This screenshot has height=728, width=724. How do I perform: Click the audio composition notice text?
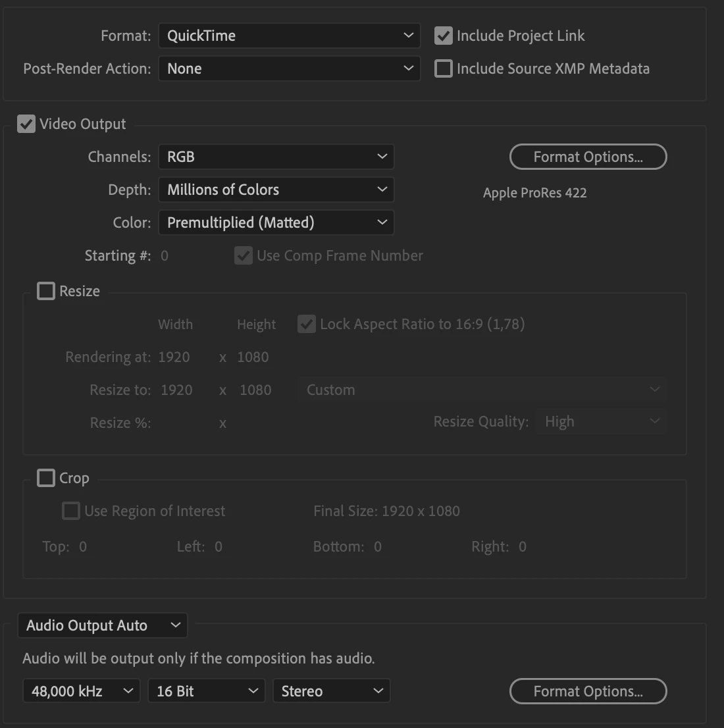[x=199, y=658]
